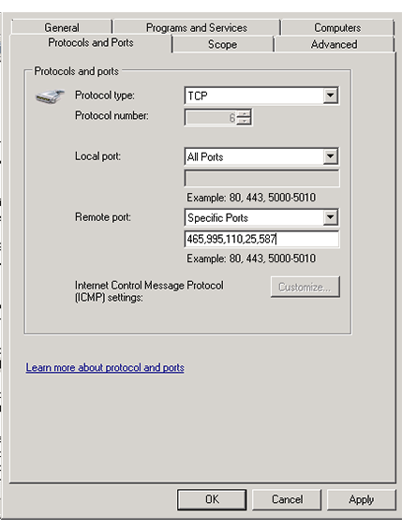Click the remote port numbers text field
This screenshot has width=402, height=532.
click(x=261, y=239)
